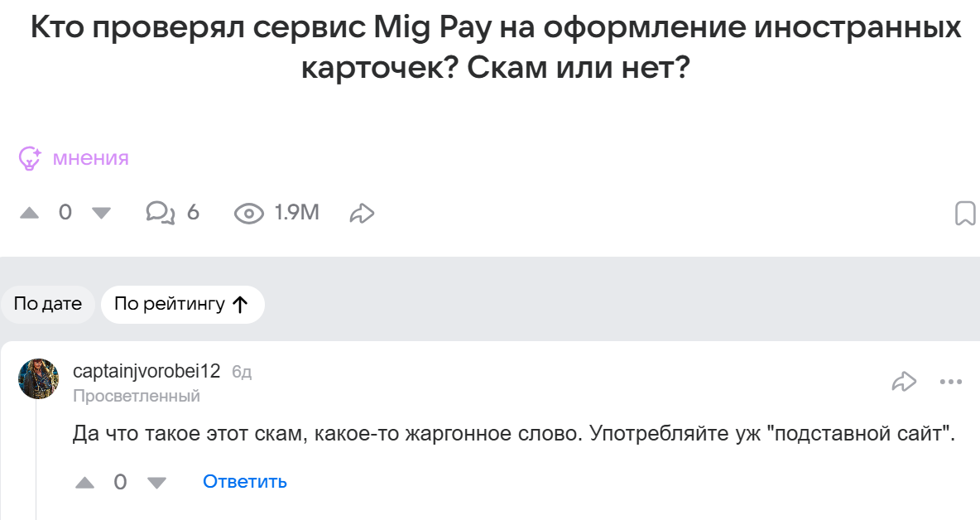Click the question vote counter showing 0
This screenshot has width=980, height=520.
click(65, 213)
